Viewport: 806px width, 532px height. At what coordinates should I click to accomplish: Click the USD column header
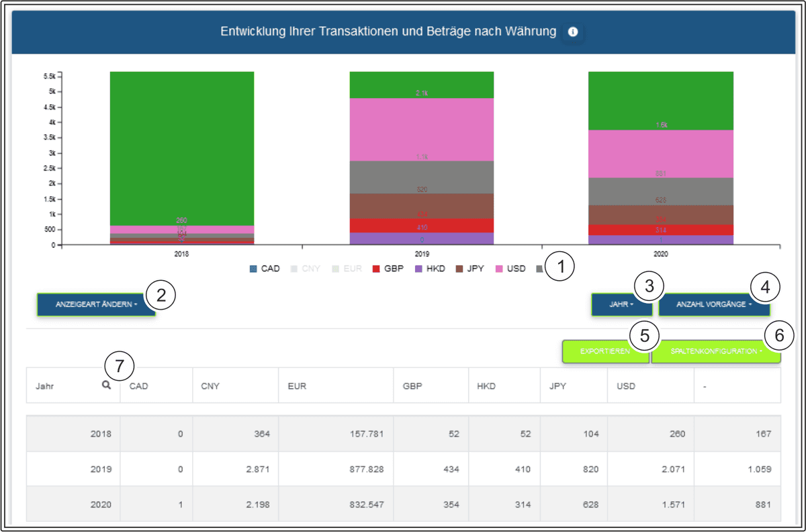(650, 386)
